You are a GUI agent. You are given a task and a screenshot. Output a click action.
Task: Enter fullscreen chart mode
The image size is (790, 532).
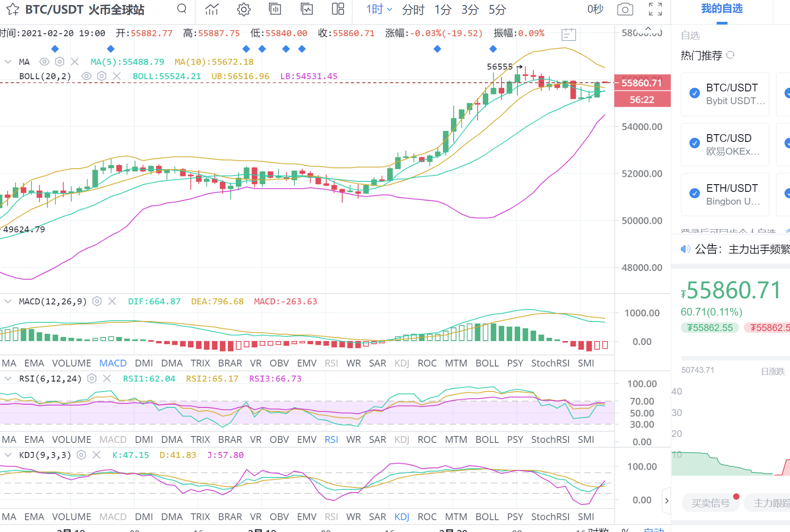655,9
